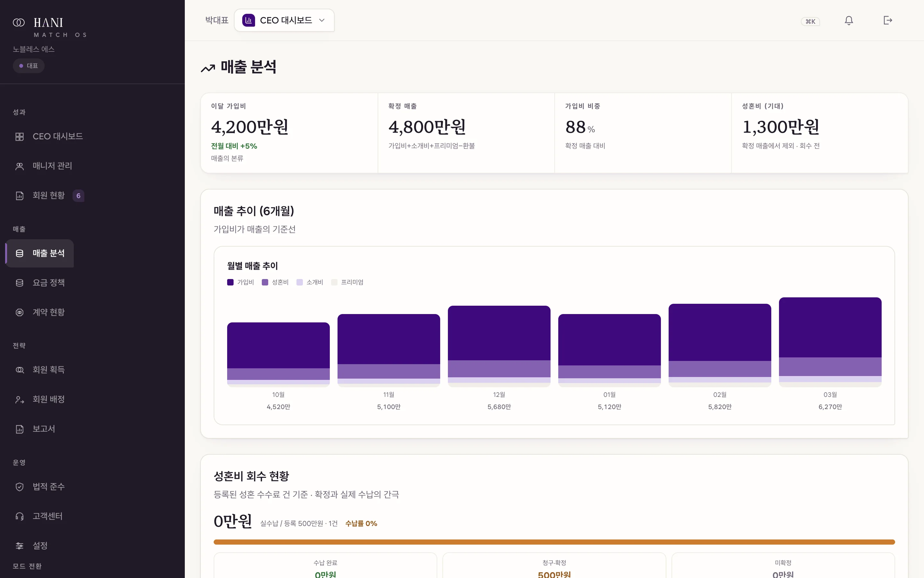Click the 가입비 legend swatch
Screen dimensions: 924x578
tap(230, 282)
